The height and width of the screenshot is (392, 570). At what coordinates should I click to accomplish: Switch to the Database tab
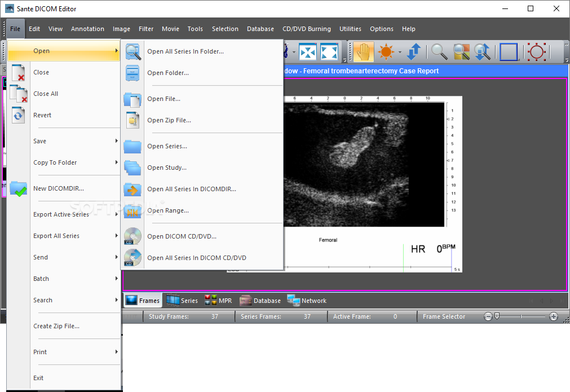[x=260, y=301]
